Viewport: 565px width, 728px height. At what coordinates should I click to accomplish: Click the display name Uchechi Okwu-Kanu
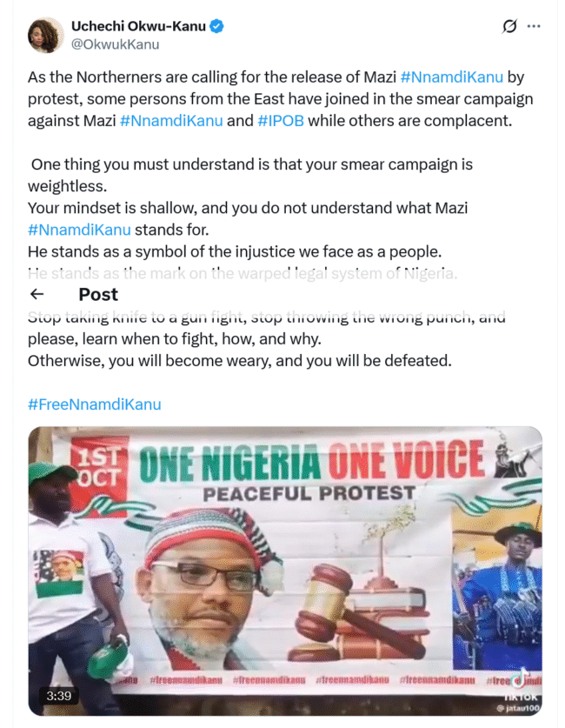click(x=138, y=27)
